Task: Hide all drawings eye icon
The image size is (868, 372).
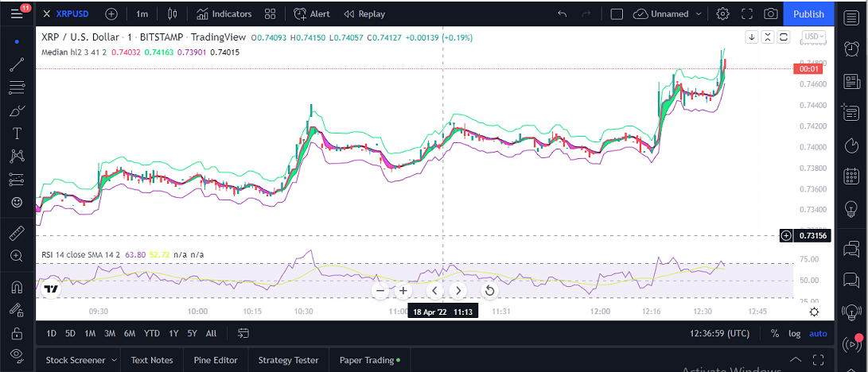Action: [x=17, y=355]
